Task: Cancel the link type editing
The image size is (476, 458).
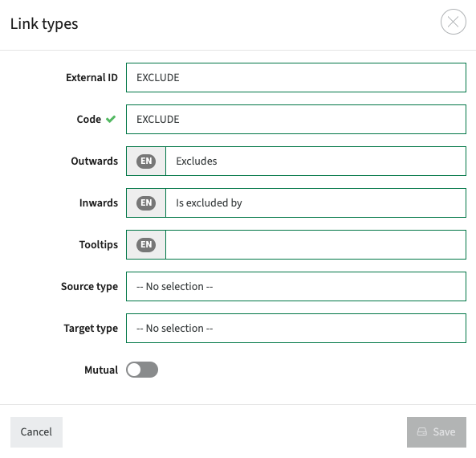Action: pyautogui.click(x=36, y=431)
